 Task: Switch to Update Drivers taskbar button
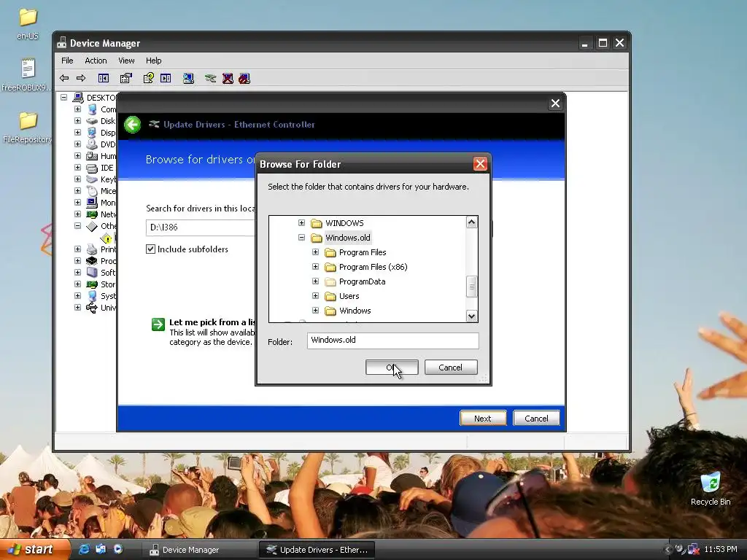(317, 550)
